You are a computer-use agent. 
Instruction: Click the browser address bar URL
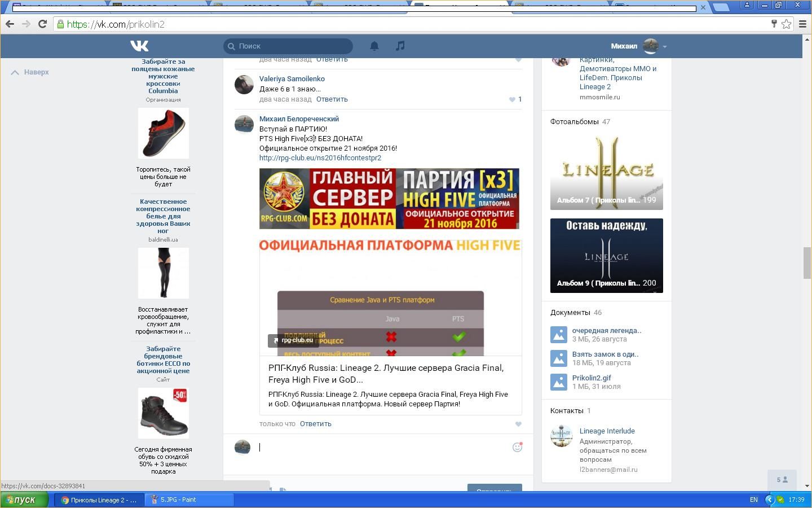coord(116,24)
